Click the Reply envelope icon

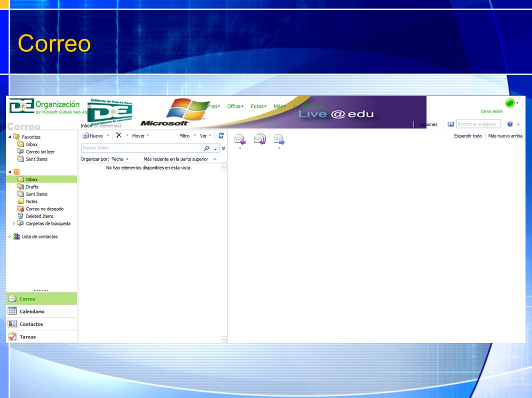[x=240, y=139]
